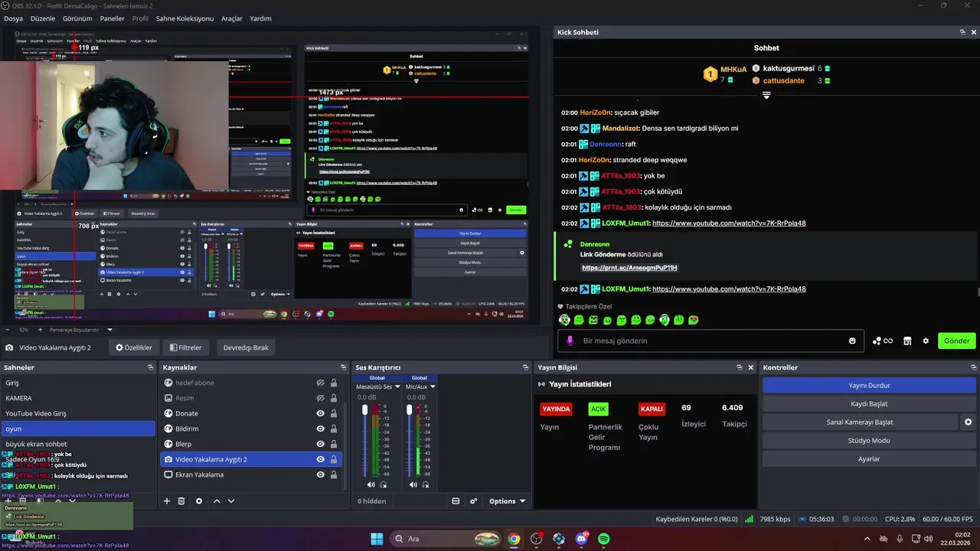Image resolution: width=980 pixels, height=551 pixels.
Task: Hide the Ekran Yakalama source
Action: 321,474
